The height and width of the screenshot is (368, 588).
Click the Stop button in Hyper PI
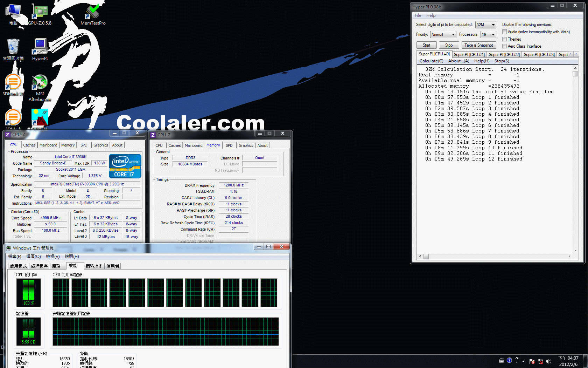point(449,45)
